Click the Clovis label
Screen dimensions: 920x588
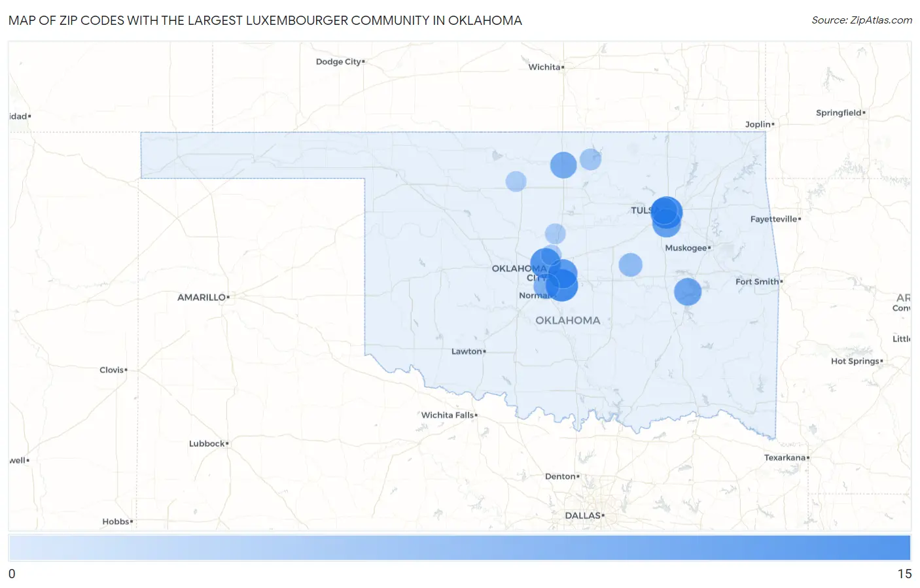coord(111,370)
